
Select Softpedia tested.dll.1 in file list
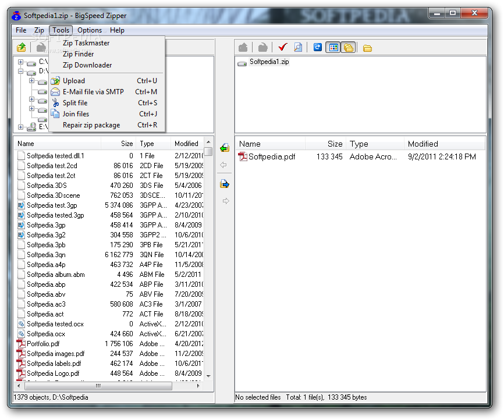coord(109,156)
